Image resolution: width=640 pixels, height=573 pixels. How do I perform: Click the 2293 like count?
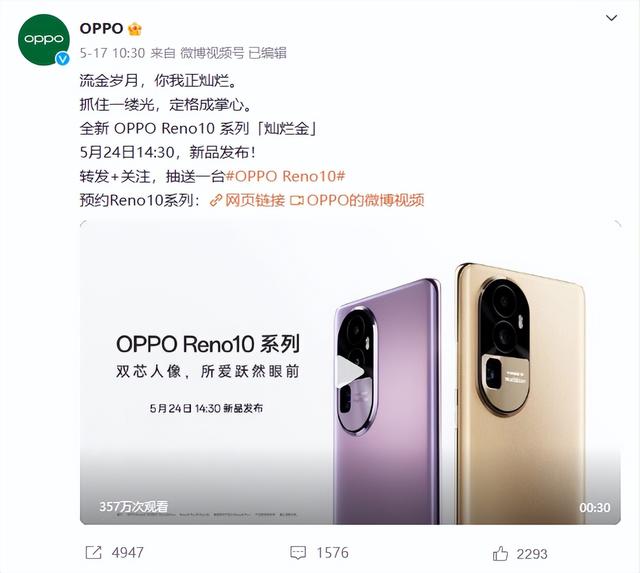click(532, 554)
